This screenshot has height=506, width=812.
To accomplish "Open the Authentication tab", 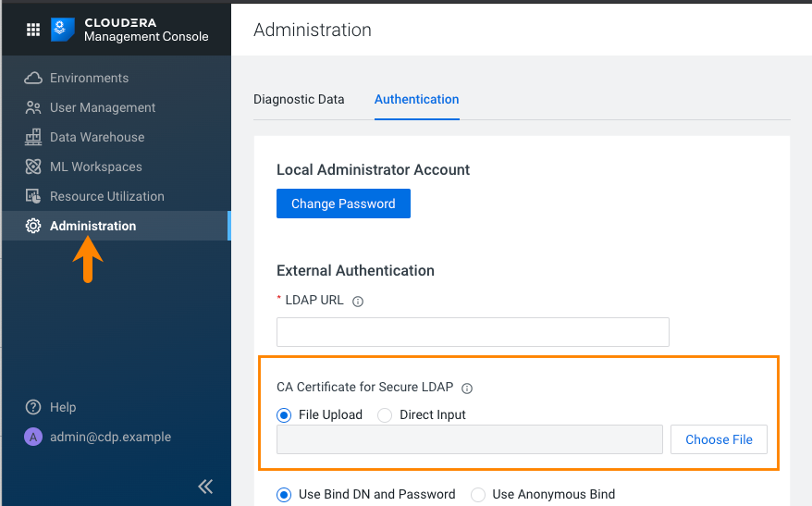I will [416, 100].
